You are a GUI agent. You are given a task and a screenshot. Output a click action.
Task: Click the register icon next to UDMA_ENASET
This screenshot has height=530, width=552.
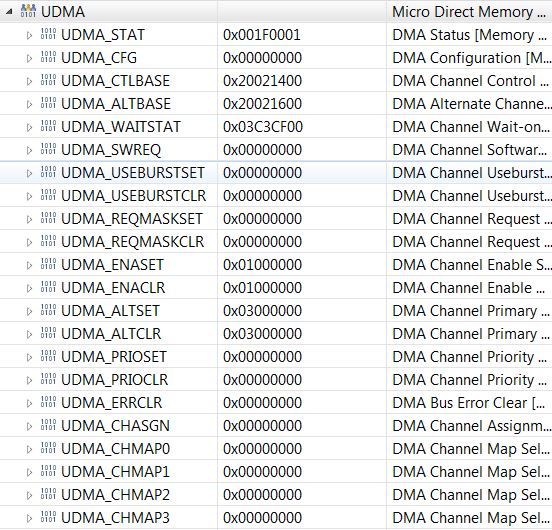point(48,264)
